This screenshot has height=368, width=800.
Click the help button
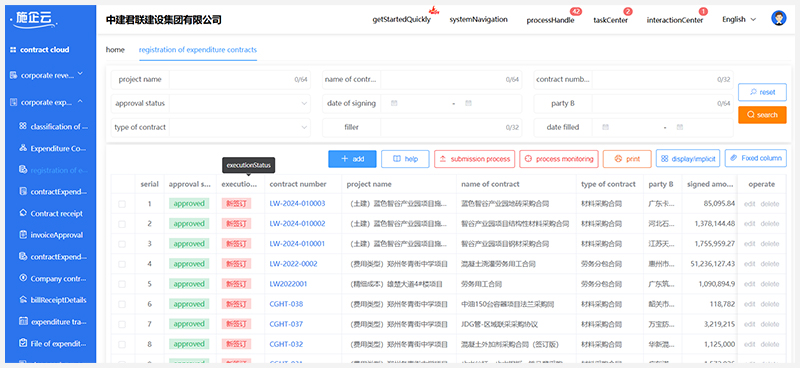[405, 159]
